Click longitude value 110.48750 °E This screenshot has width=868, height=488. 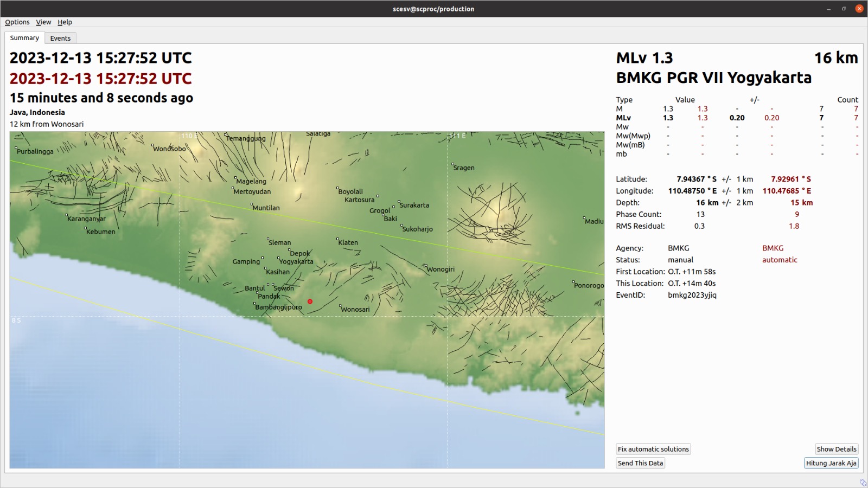coord(692,191)
